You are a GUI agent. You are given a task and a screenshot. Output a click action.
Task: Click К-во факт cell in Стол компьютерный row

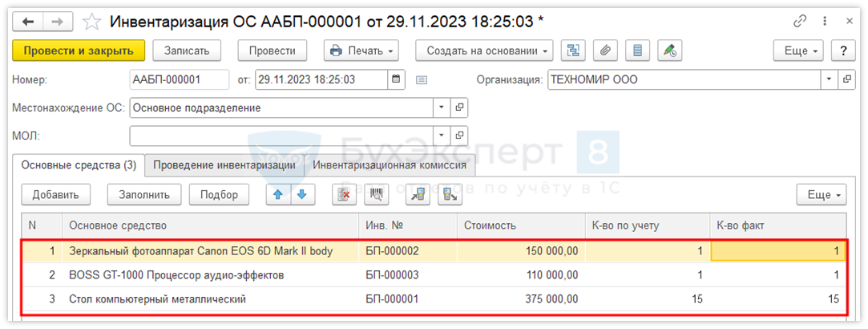pyautogui.click(x=777, y=299)
